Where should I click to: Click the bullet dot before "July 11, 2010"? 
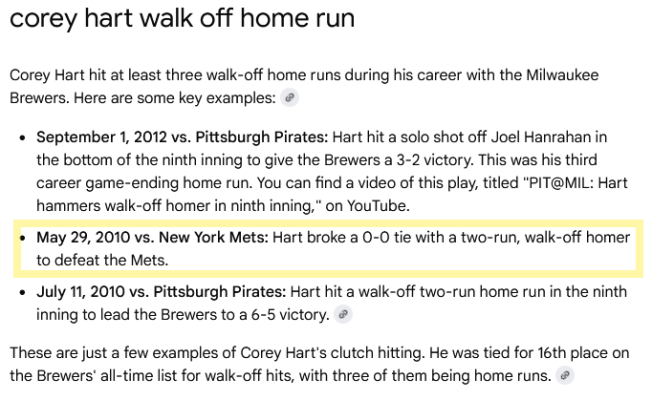[x=22, y=292]
